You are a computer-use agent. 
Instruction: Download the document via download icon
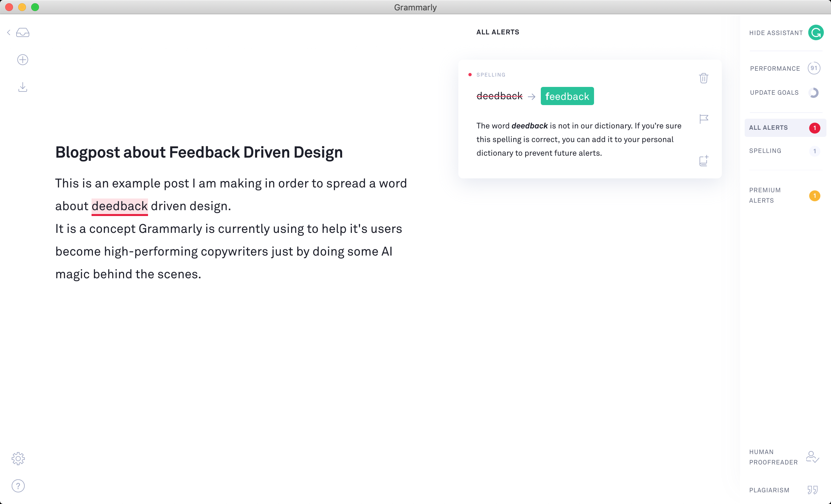[x=23, y=87]
